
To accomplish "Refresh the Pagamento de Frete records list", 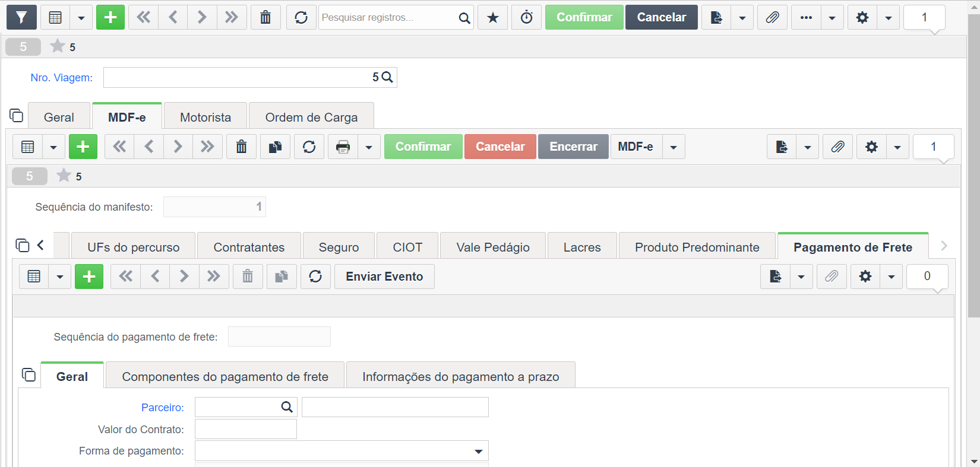I will pos(315,277).
